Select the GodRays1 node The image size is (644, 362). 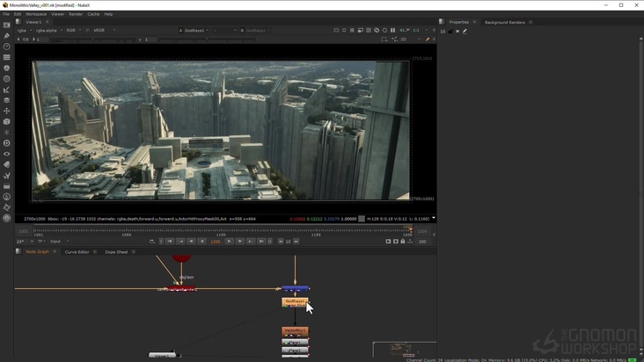pyautogui.click(x=295, y=302)
